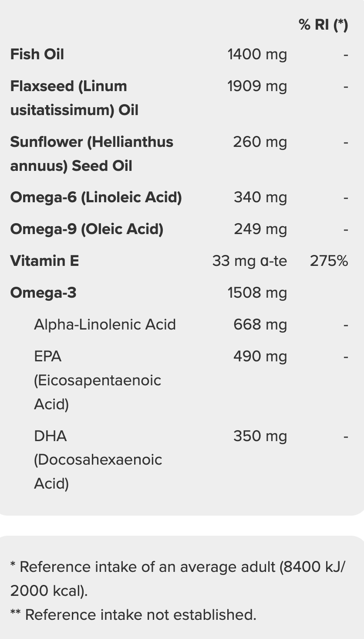The height and width of the screenshot is (639, 364).
Task: Select the 340 mg Omega-6 amount
Action: [260, 197]
